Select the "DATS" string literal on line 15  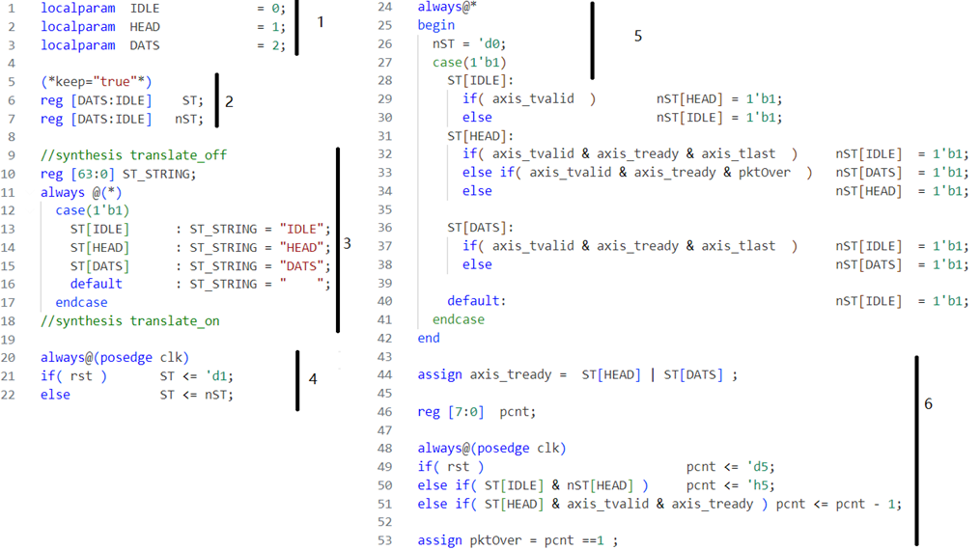304,266
